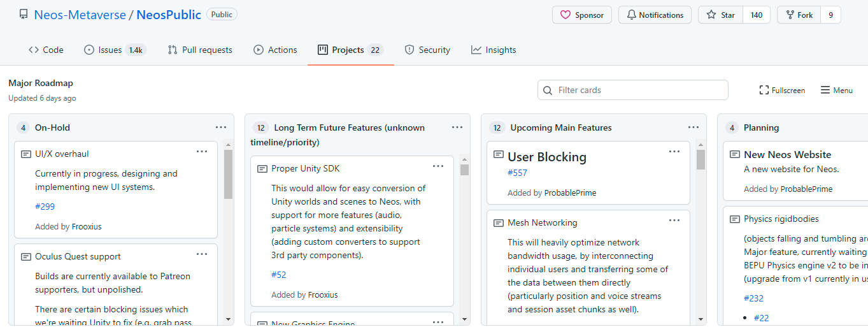
Task: Switch to the Insights tab
Action: 494,50
